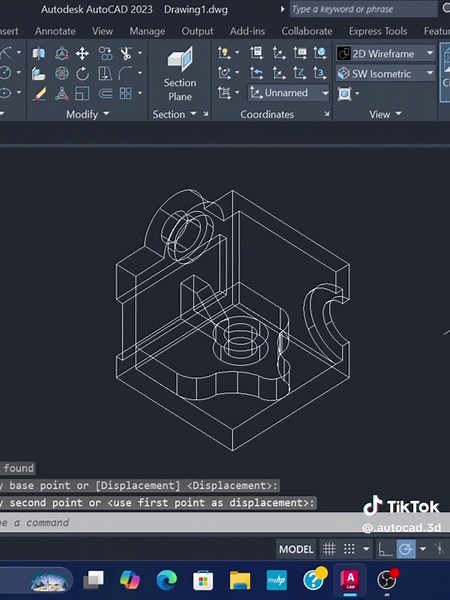Image resolution: width=450 pixels, height=600 pixels.
Task: Click the command line input
Action: pos(225,523)
